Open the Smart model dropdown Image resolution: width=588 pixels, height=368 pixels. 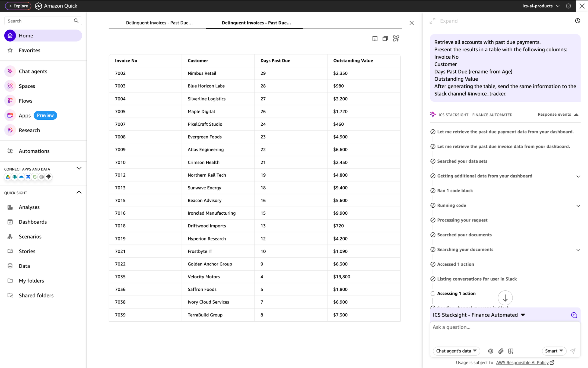coord(554,351)
